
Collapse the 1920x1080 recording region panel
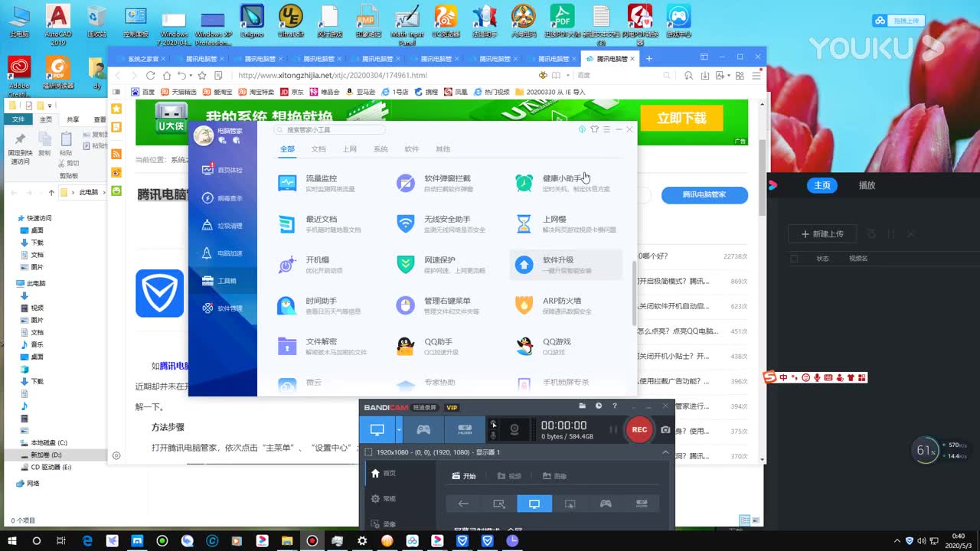[x=665, y=452]
